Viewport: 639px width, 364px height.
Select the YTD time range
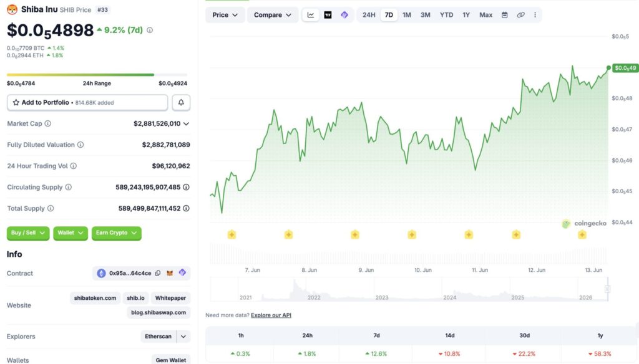click(446, 15)
